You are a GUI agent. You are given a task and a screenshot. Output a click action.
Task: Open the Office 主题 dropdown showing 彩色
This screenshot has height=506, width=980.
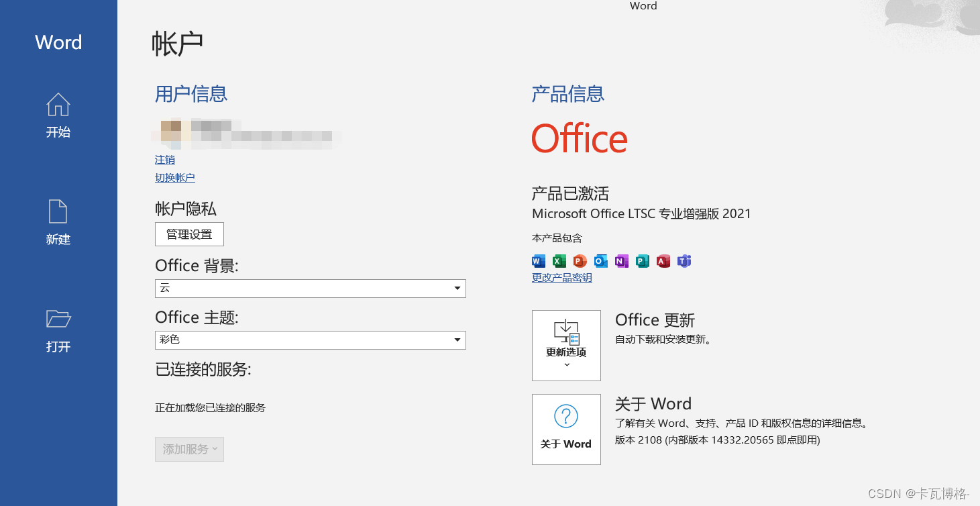[x=311, y=340]
